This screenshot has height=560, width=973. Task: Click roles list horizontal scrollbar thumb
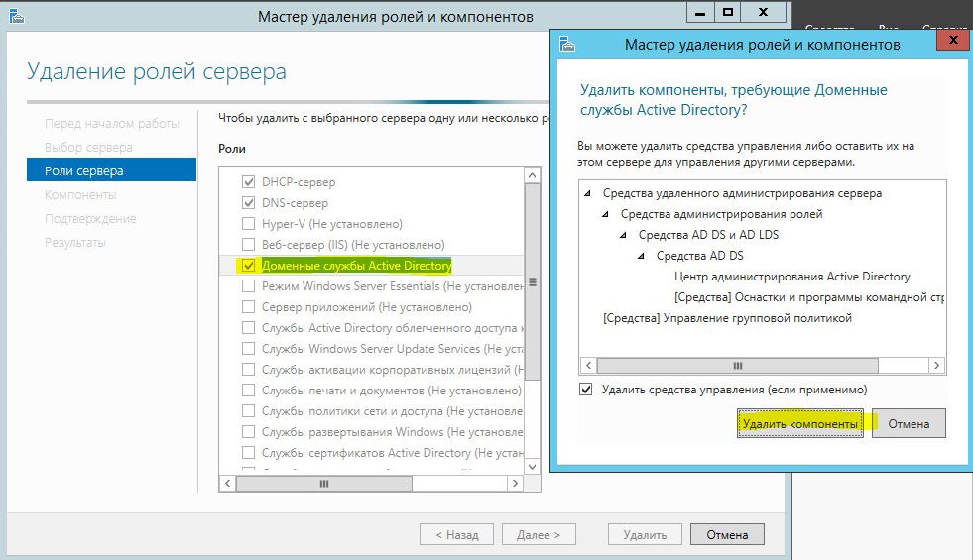coord(324,483)
